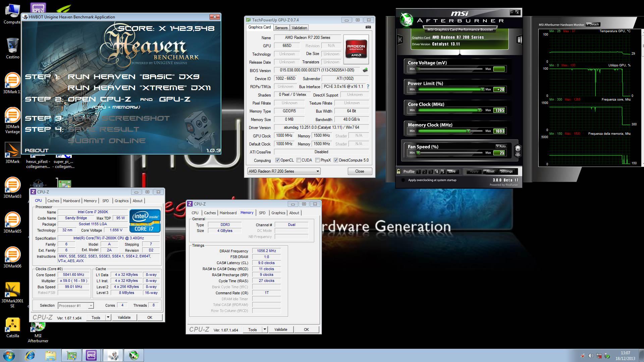Click Detach on the Afterburner Hardware Monitor
Viewport: 644px width, 362px height.
[593, 24]
